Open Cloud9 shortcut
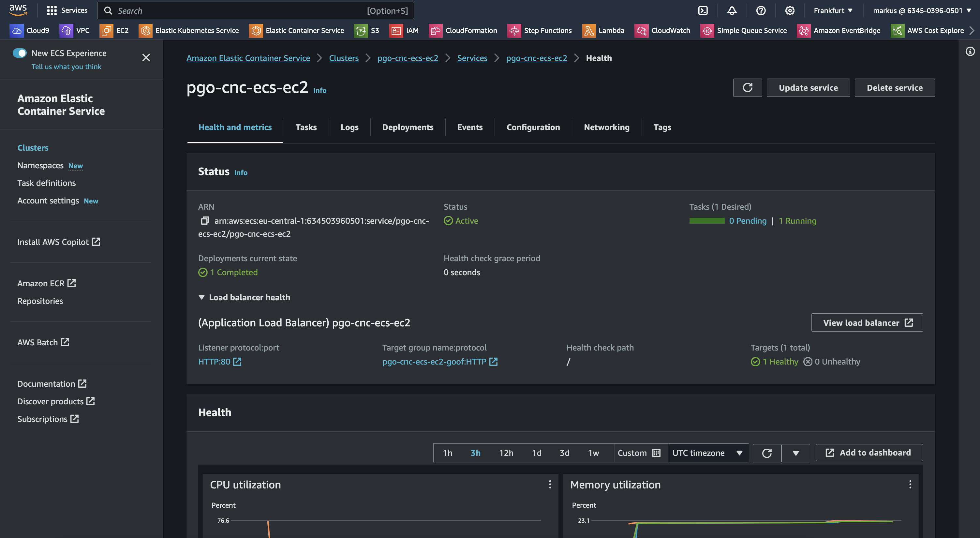 [x=30, y=30]
